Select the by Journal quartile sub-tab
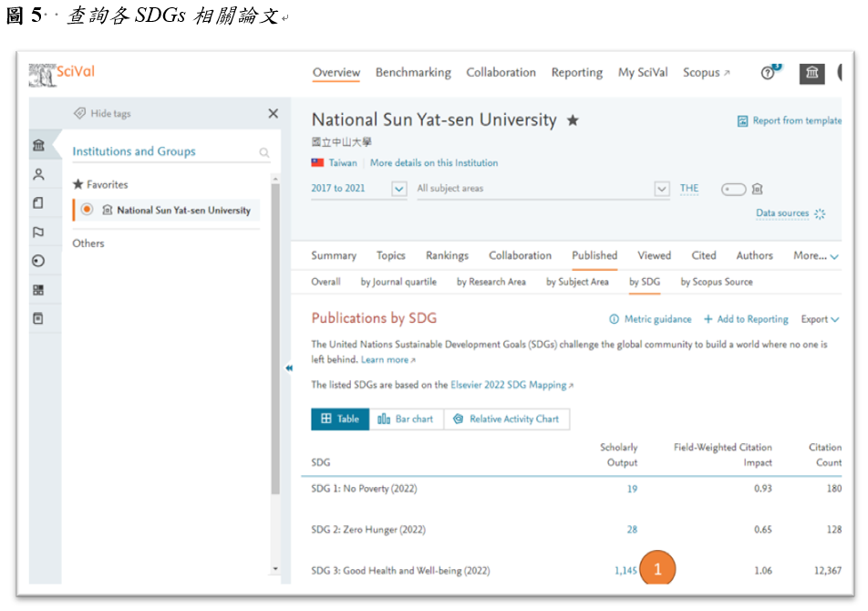 pyautogui.click(x=398, y=282)
